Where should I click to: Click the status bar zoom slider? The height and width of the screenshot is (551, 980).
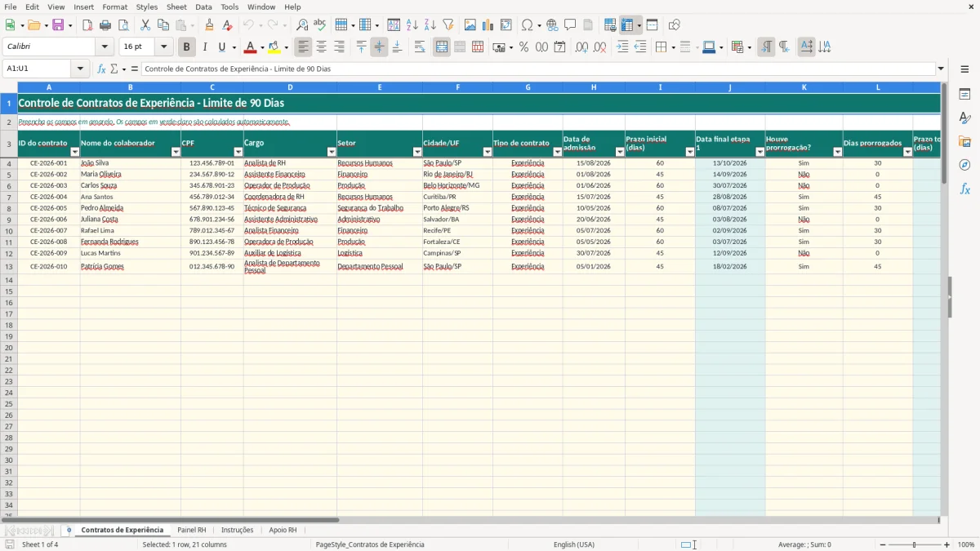[914, 544]
